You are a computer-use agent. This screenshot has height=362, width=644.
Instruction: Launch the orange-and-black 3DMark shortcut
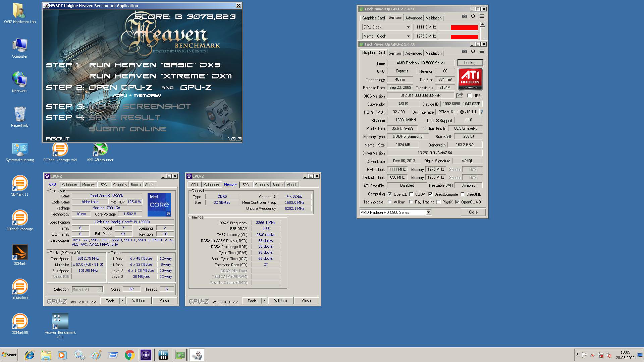[19, 255]
